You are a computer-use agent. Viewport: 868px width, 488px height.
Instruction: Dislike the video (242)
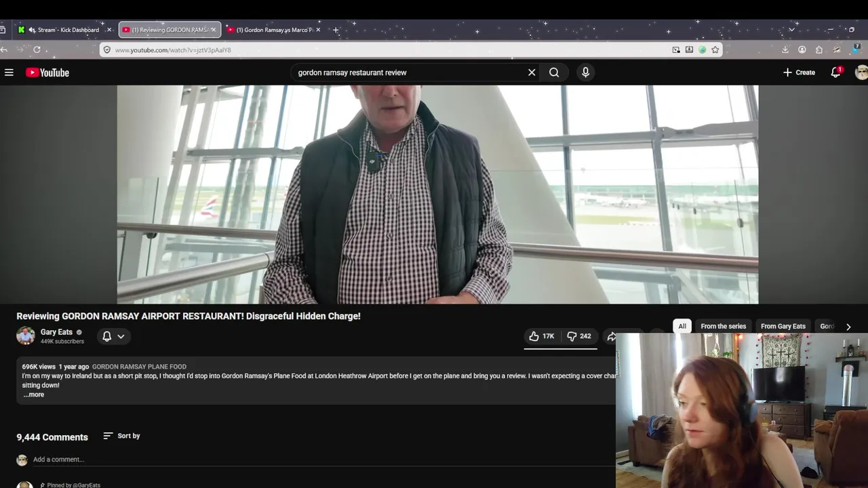pyautogui.click(x=579, y=336)
